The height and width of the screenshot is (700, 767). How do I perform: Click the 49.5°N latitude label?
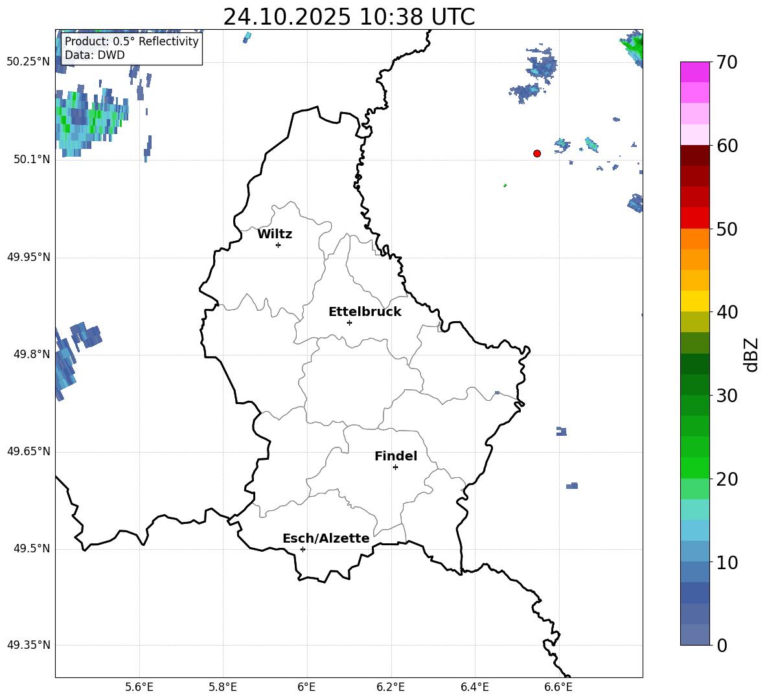click(x=32, y=548)
